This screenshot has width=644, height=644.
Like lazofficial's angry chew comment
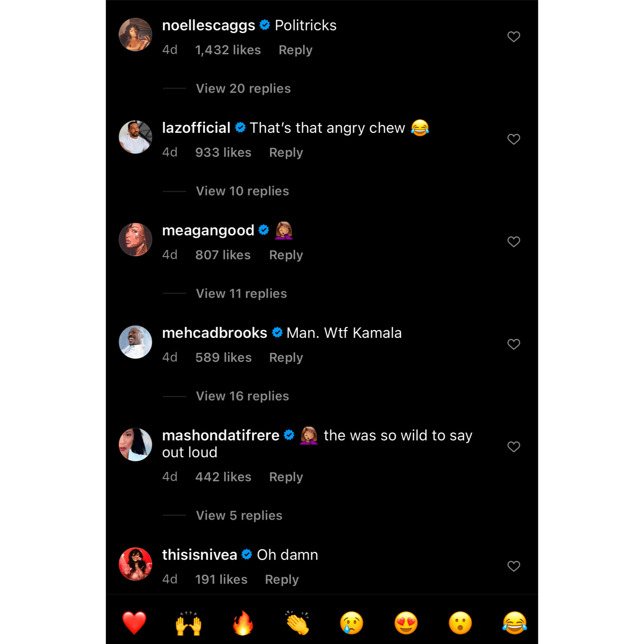pyautogui.click(x=514, y=139)
